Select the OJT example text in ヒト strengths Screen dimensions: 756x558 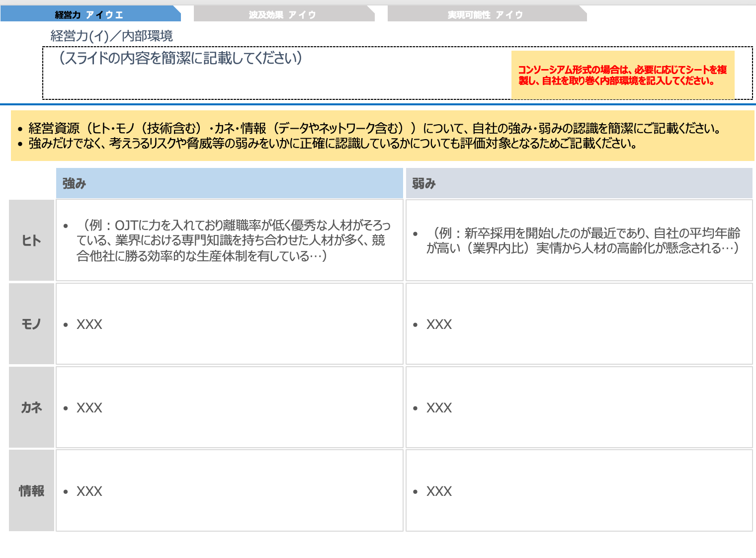point(229,239)
